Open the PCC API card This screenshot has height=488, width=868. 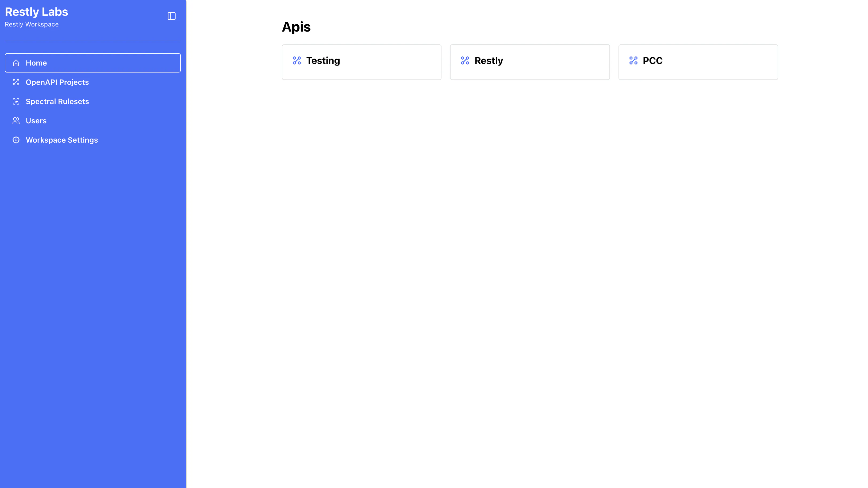[x=698, y=62]
